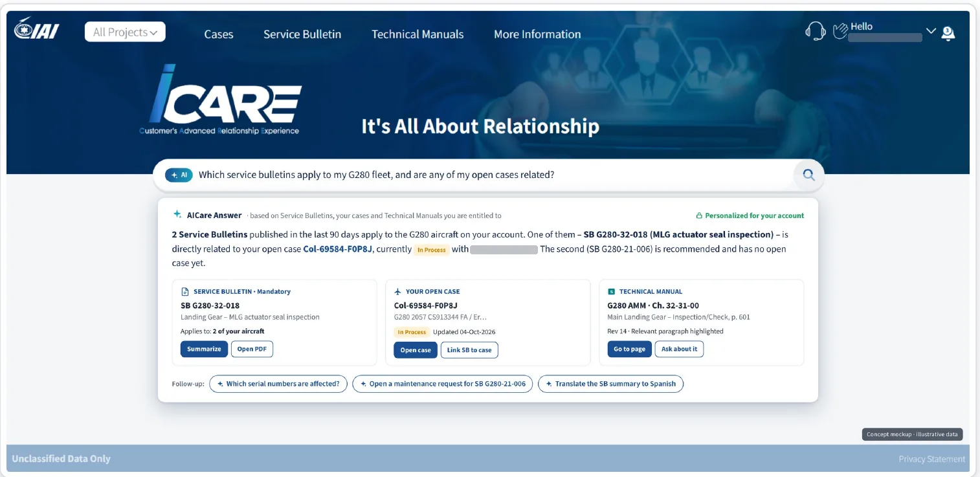The image size is (980, 477).
Task: Select 'Open a maintenance request' follow-up
Action: click(443, 384)
